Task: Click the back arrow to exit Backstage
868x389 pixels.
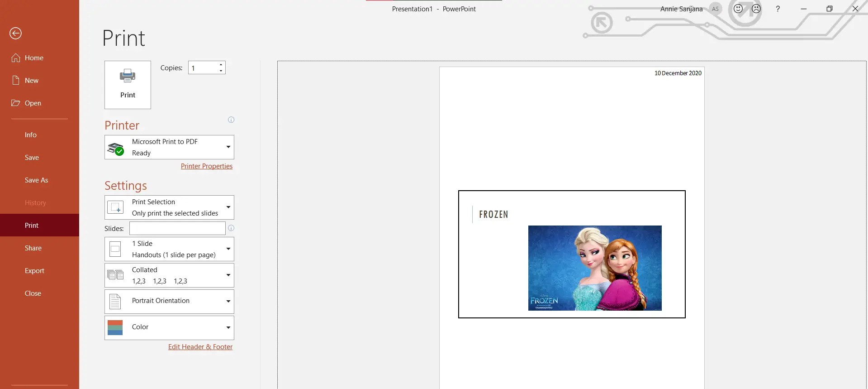Action: tap(15, 33)
